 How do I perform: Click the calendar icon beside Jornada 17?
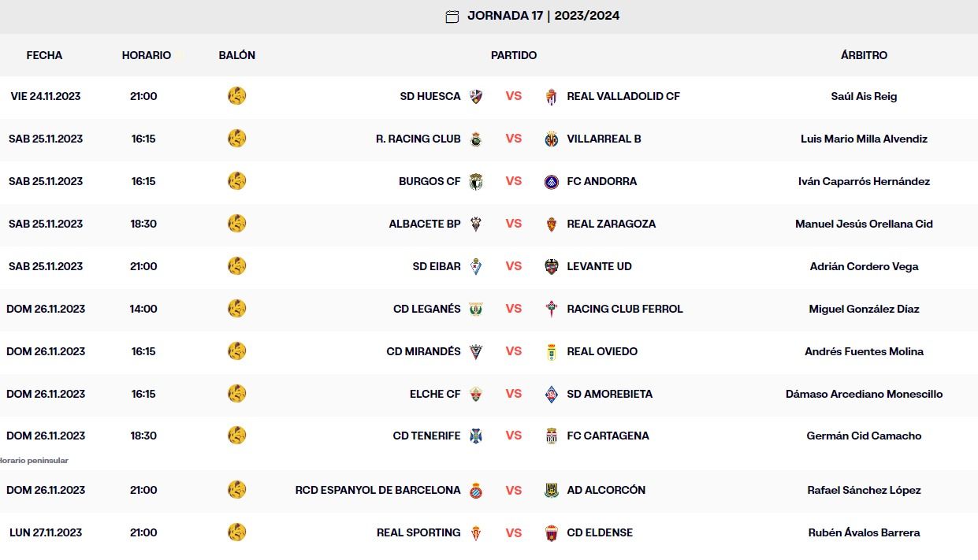click(x=452, y=17)
